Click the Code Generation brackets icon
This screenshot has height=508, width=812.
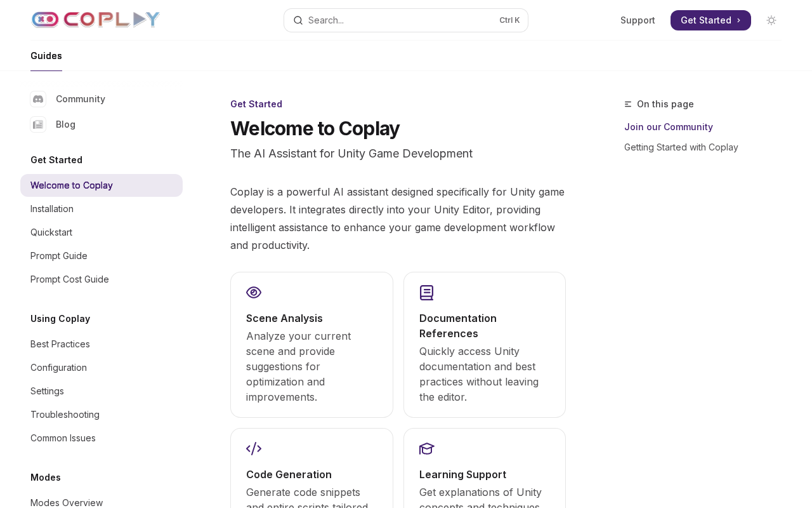click(254, 448)
